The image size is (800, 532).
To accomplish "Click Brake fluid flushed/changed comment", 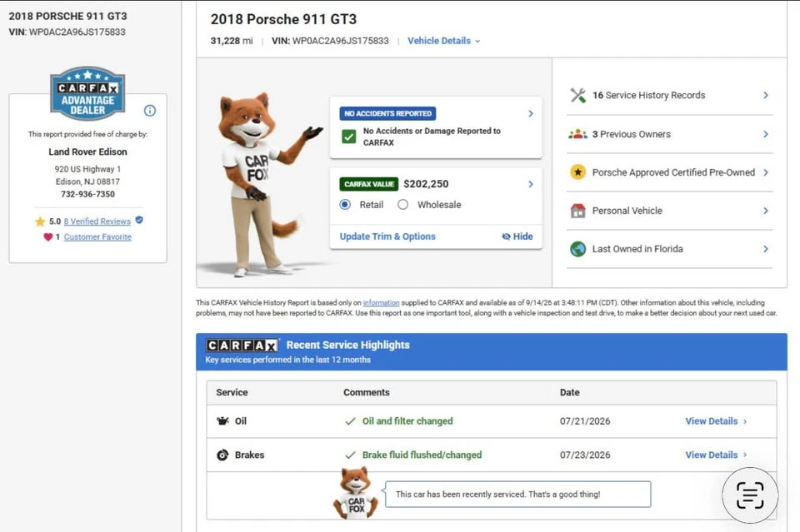I will pos(422,455).
